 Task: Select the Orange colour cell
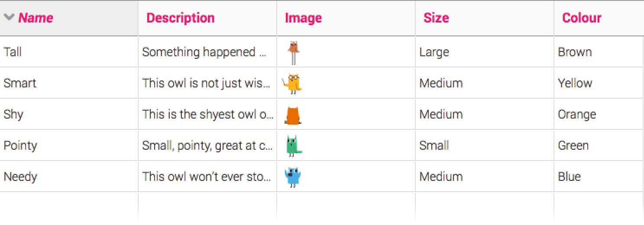[577, 114]
